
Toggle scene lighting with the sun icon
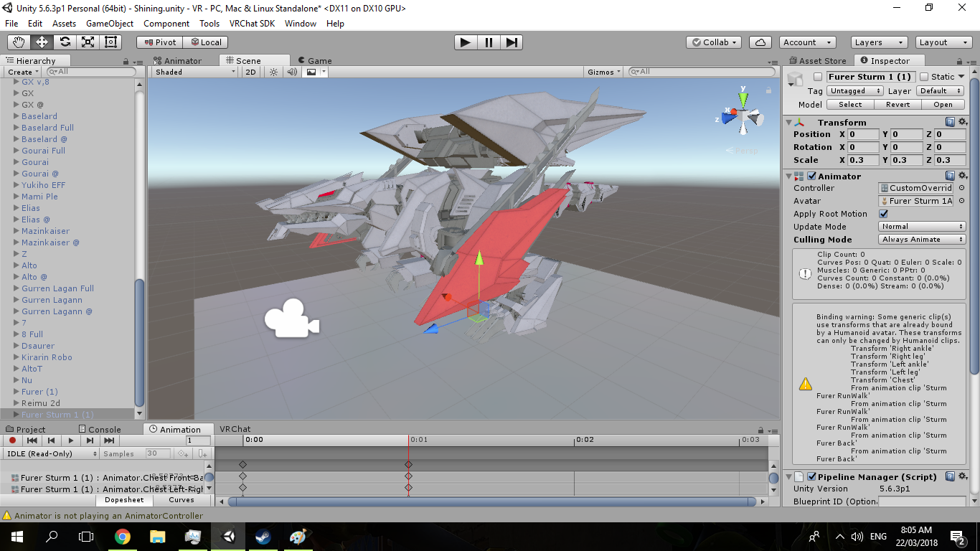coord(273,72)
